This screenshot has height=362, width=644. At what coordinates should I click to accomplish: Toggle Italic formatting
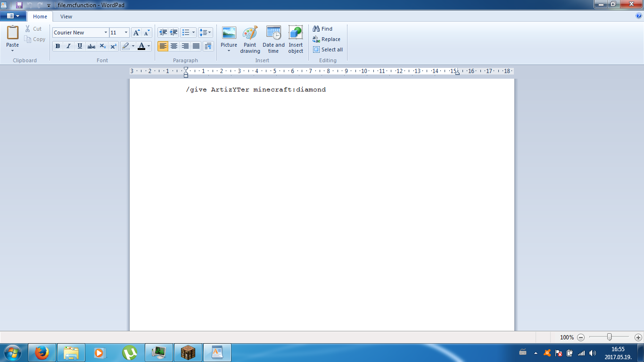69,46
